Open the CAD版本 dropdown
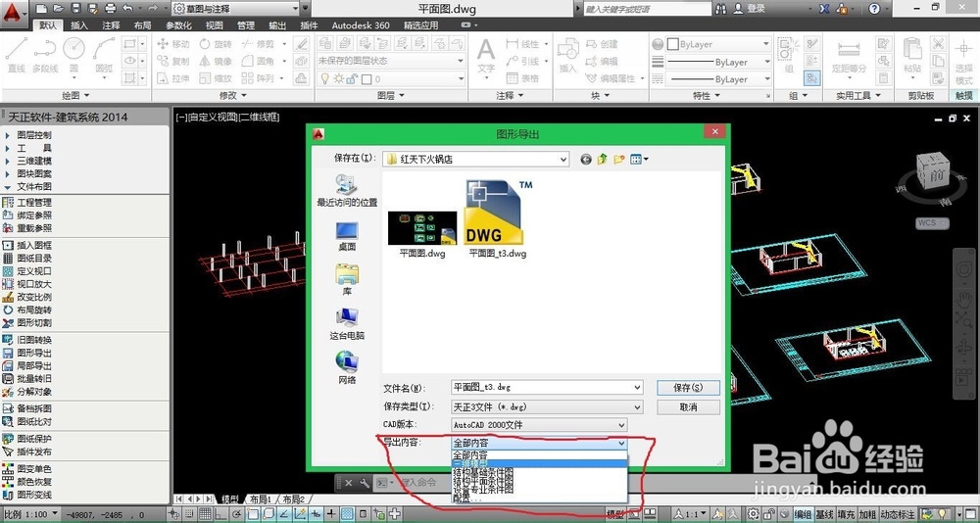 pos(620,425)
